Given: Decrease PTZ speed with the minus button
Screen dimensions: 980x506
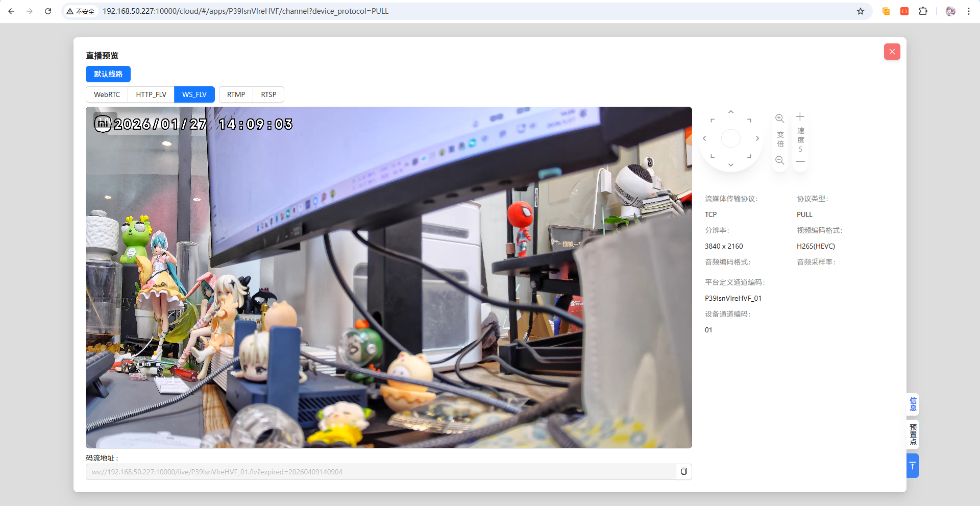Looking at the screenshot, I should tap(800, 161).
